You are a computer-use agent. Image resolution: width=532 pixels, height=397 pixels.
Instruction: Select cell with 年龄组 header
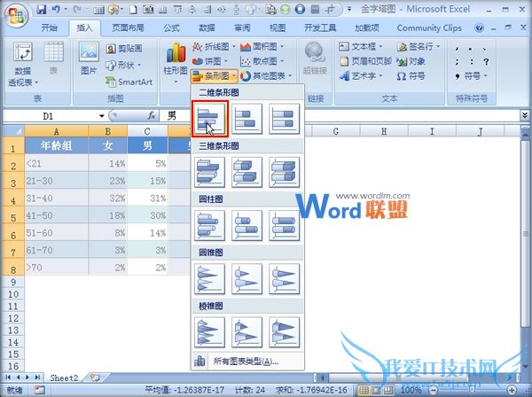point(57,146)
